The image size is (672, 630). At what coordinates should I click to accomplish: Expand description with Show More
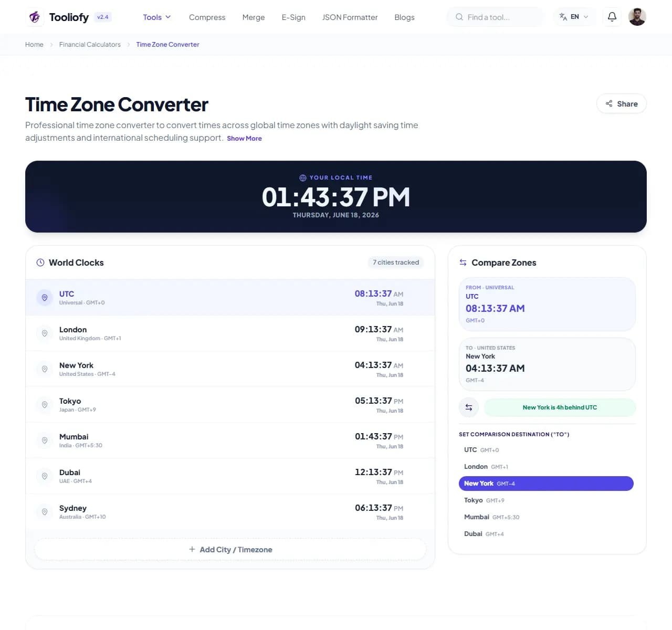(244, 139)
